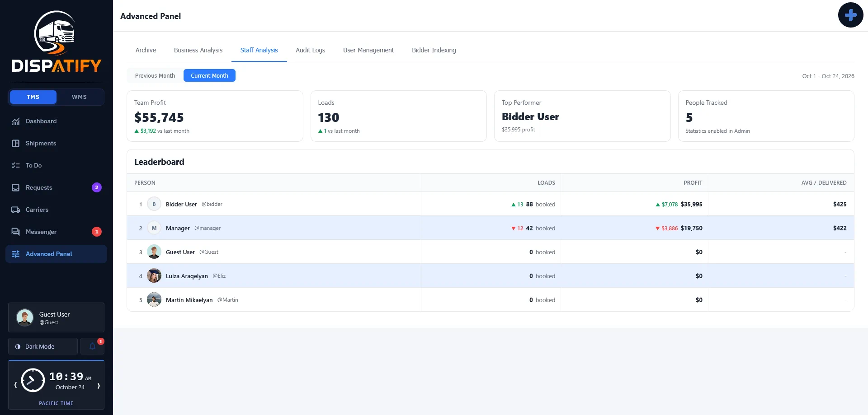
Task: Open the User Management tab
Action: coord(368,50)
